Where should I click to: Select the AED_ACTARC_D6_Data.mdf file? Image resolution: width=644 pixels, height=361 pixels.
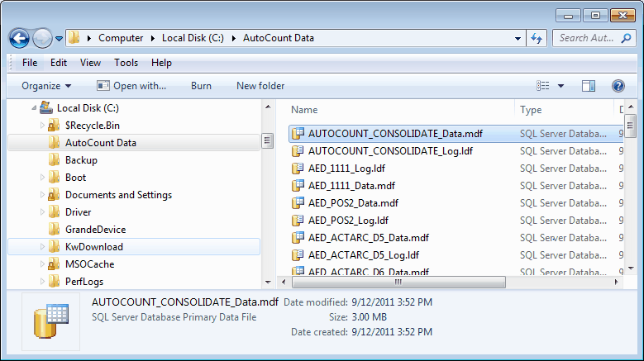(x=369, y=272)
